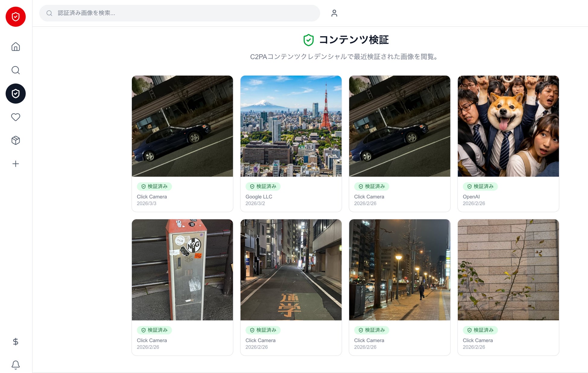Click the OpenAI issuer label
Viewport: 588px width, 373px height.
point(471,197)
